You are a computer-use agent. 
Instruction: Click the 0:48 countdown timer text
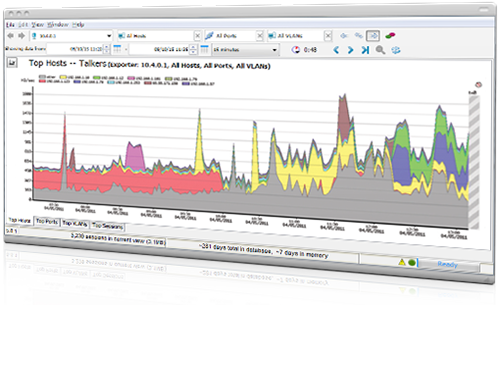tap(310, 50)
